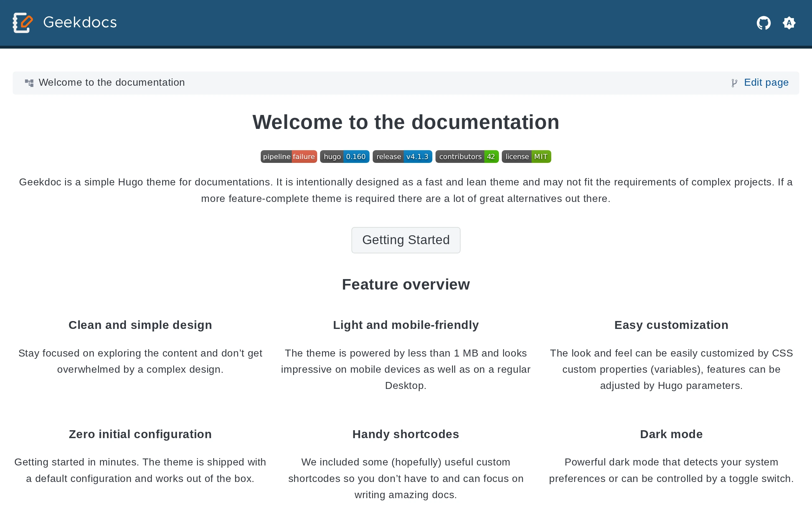Click the paragraph starting 'Geekdoc is a simple Hugo theme'
This screenshot has height=508, width=812.
[406, 190]
